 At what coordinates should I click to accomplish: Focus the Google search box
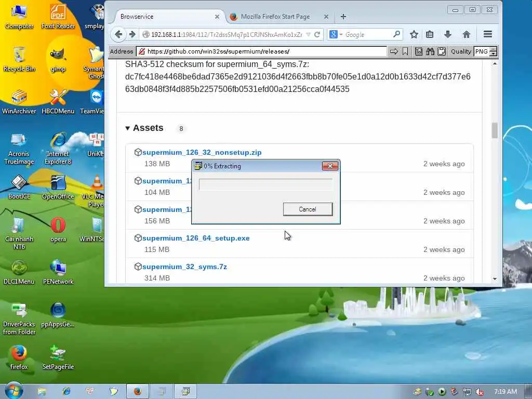(368, 35)
